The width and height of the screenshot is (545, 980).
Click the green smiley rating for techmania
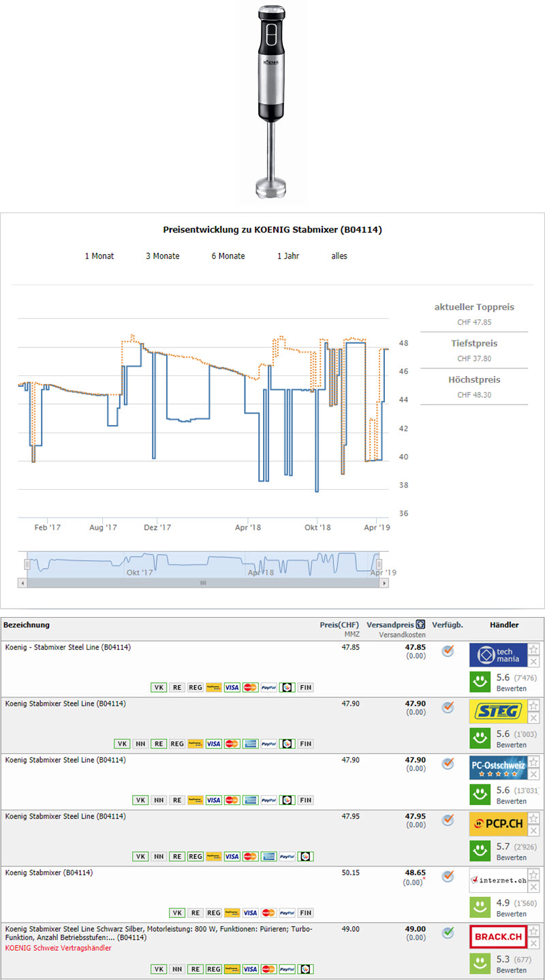(x=481, y=682)
